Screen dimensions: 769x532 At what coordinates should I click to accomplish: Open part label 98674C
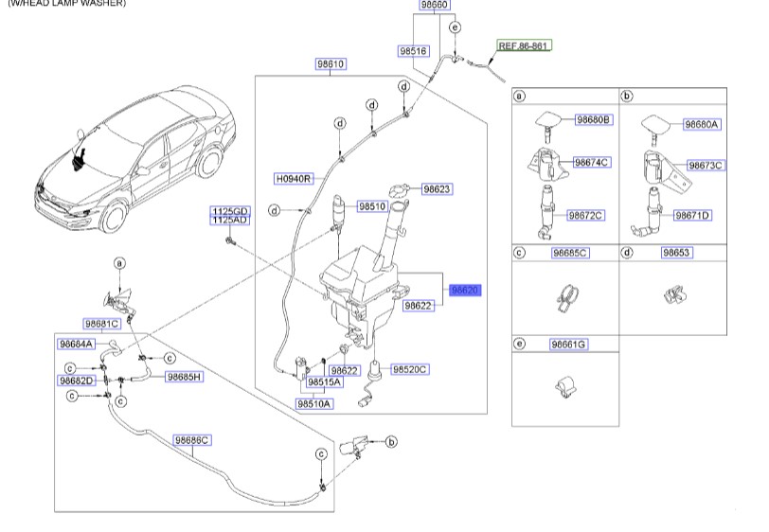pyautogui.click(x=592, y=162)
